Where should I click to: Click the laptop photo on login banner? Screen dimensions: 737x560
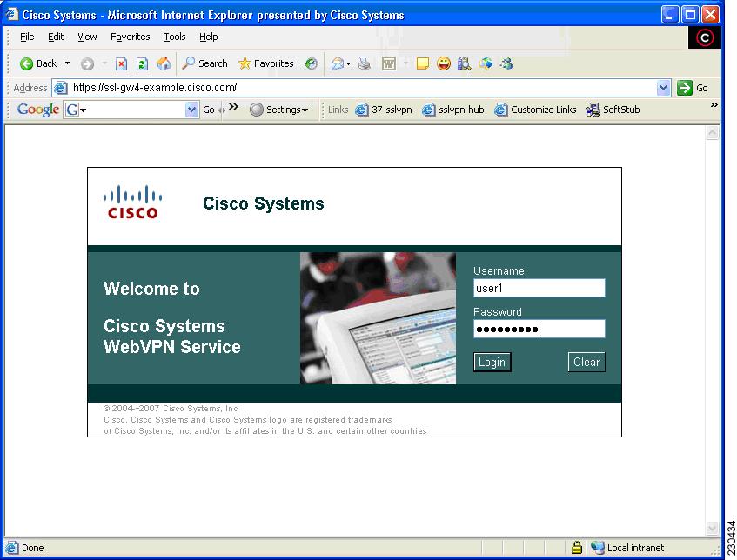tap(378, 318)
